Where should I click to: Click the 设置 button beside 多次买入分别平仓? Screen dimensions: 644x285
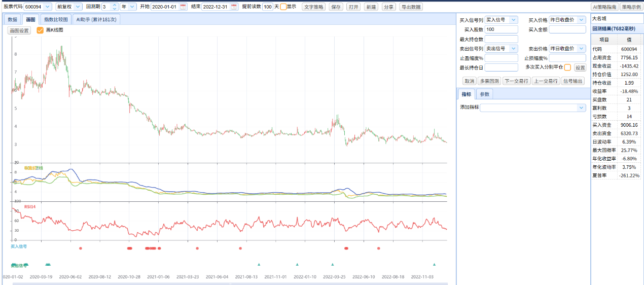[x=580, y=67]
